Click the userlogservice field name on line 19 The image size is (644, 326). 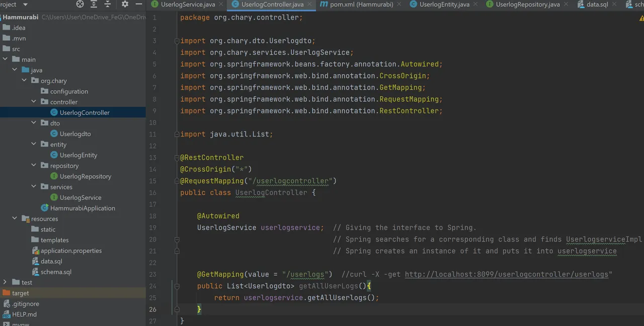click(x=290, y=228)
